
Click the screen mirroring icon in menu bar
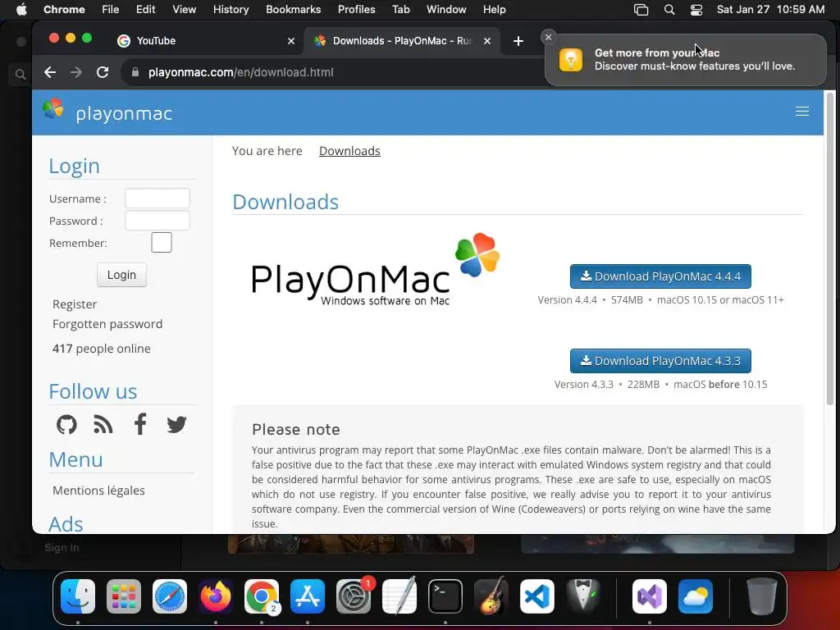click(641, 10)
